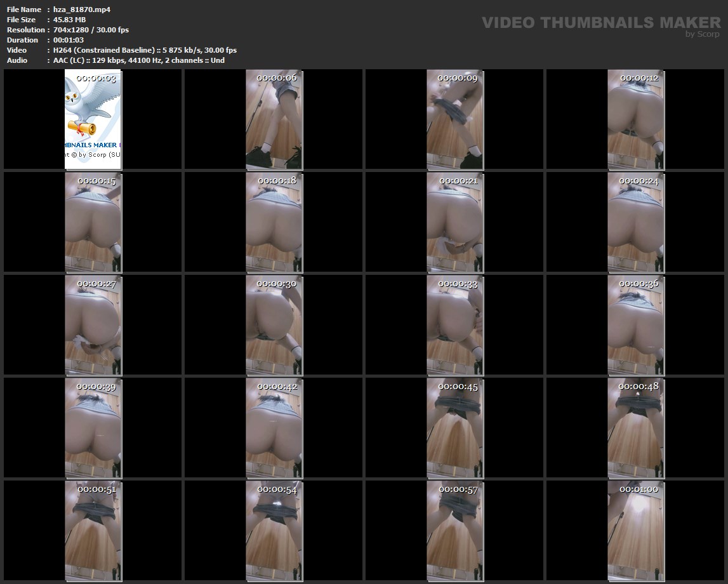Select the thumbnail marked 00:00:39
Viewport: 728px width, 584px height.
coord(93,428)
